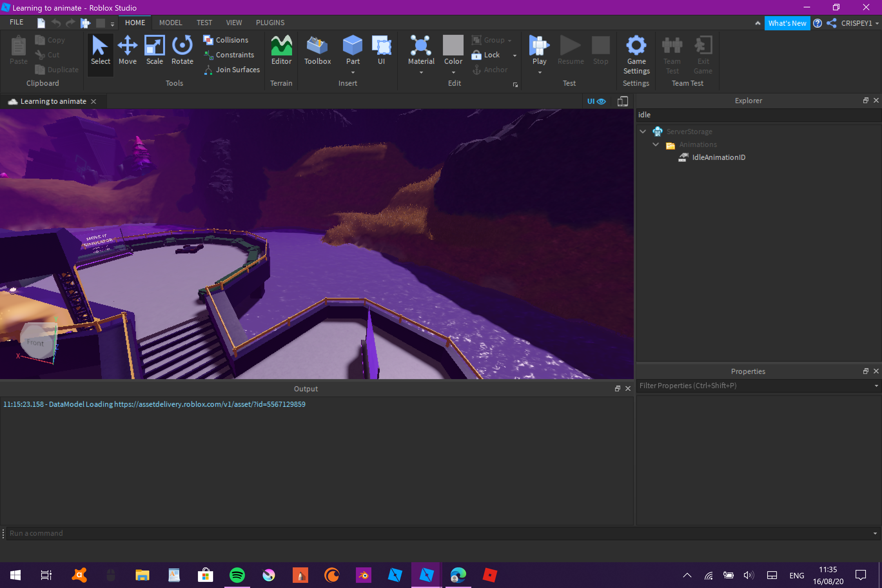The width and height of the screenshot is (882, 588).
Task: Collapse the Animations folder in Explorer
Action: pyautogui.click(x=656, y=144)
